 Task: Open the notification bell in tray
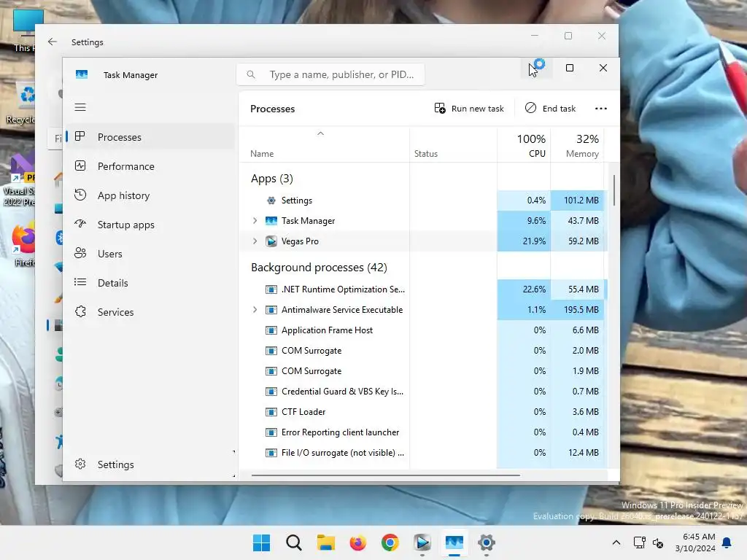[x=727, y=542]
